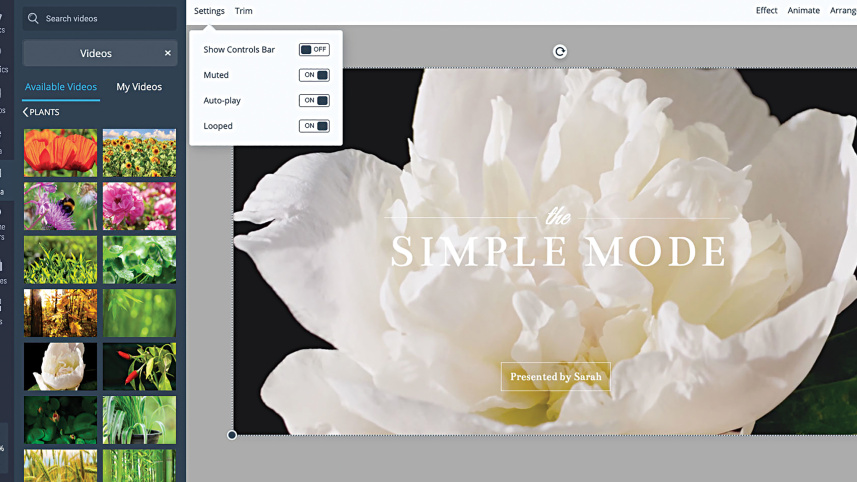Pick the white peony video thumbnail
The width and height of the screenshot is (857, 482).
coord(61,367)
